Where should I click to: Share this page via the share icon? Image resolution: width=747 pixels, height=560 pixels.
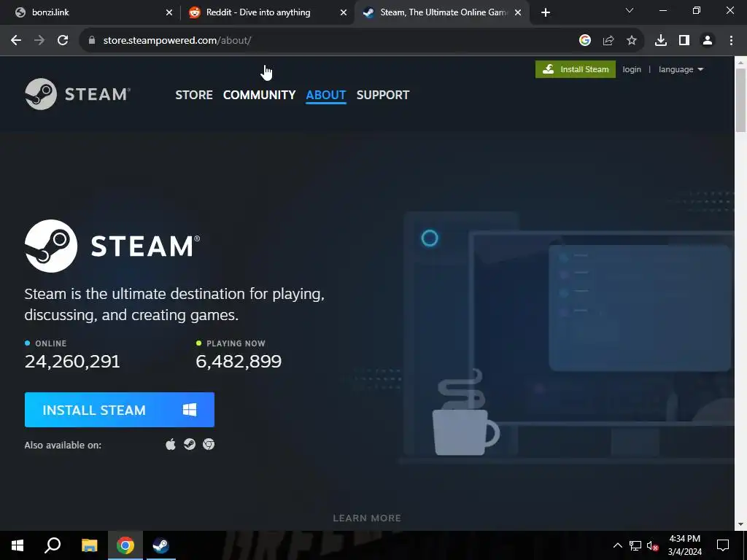(608, 41)
